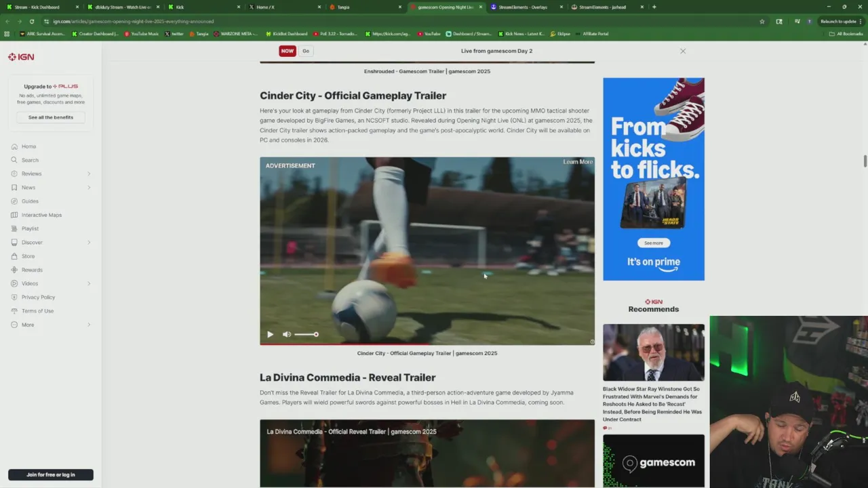Open the Eklipse bookmark
The width and height of the screenshot is (868, 488).
560,33
